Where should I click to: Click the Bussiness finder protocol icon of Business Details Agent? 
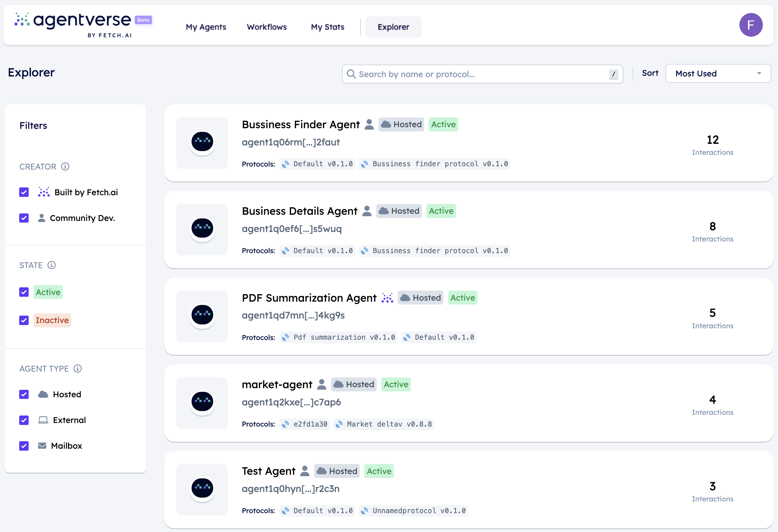click(365, 251)
